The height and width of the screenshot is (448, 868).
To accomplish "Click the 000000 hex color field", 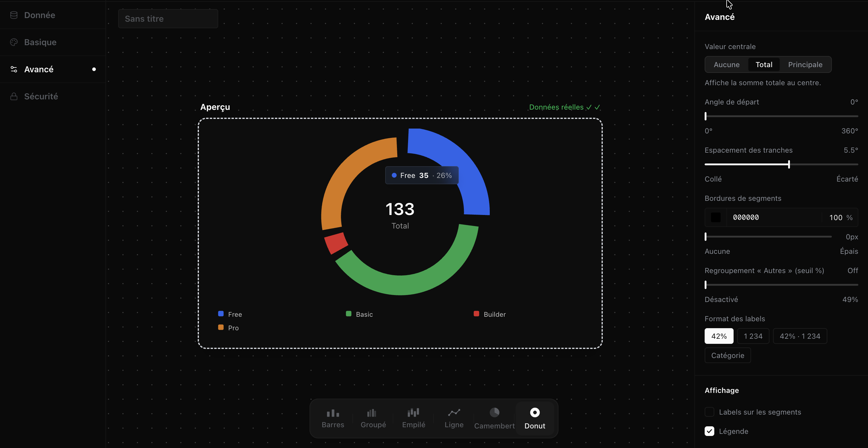I will click(x=774, y=217).
